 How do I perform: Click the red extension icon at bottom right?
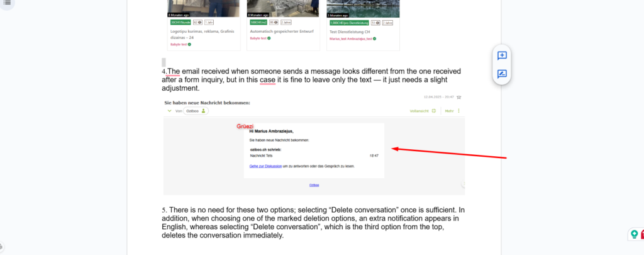[x=642, y=234]
